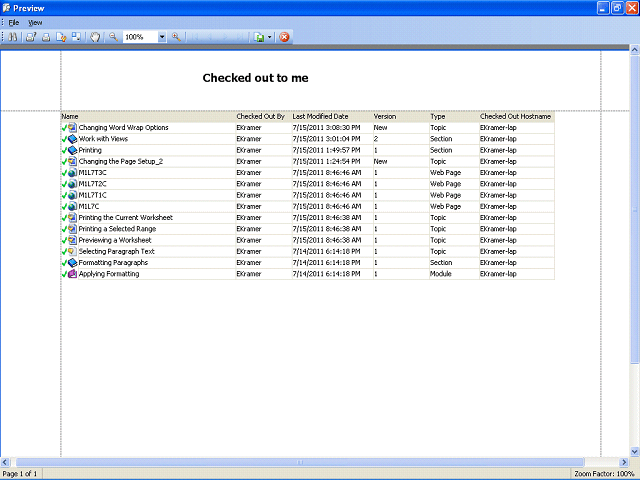Click the disabled Last Page navigation icon
640x480 pixels.
coord(241,37)
